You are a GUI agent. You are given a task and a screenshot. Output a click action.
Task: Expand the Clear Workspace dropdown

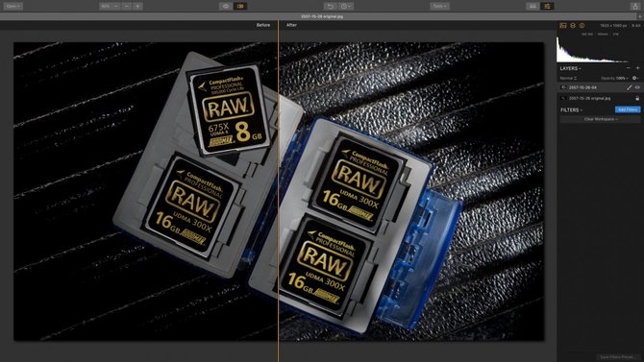click(x=601, y=119)
